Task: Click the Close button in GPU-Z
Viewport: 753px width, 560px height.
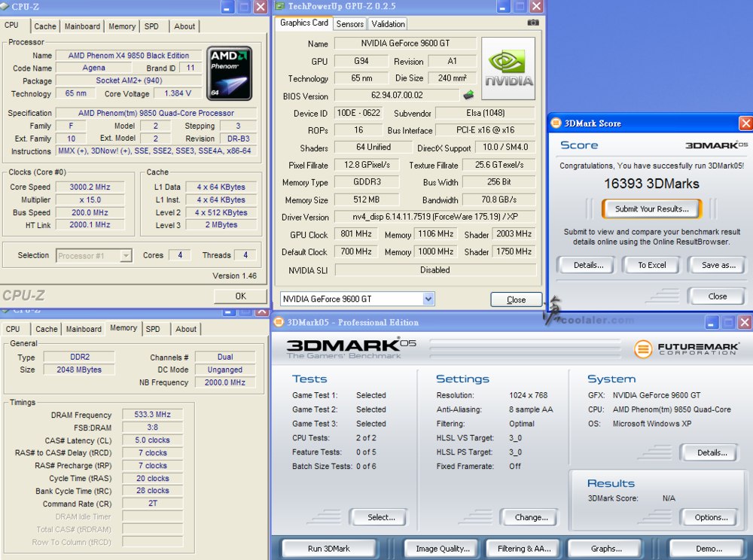Action: pos(517,300)
